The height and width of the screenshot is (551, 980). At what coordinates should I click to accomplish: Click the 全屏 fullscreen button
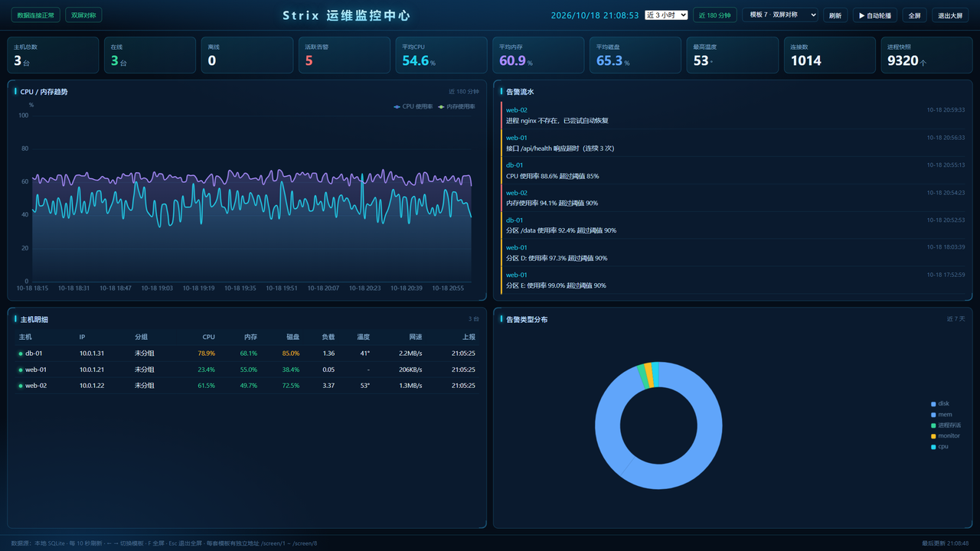point(914,15)
